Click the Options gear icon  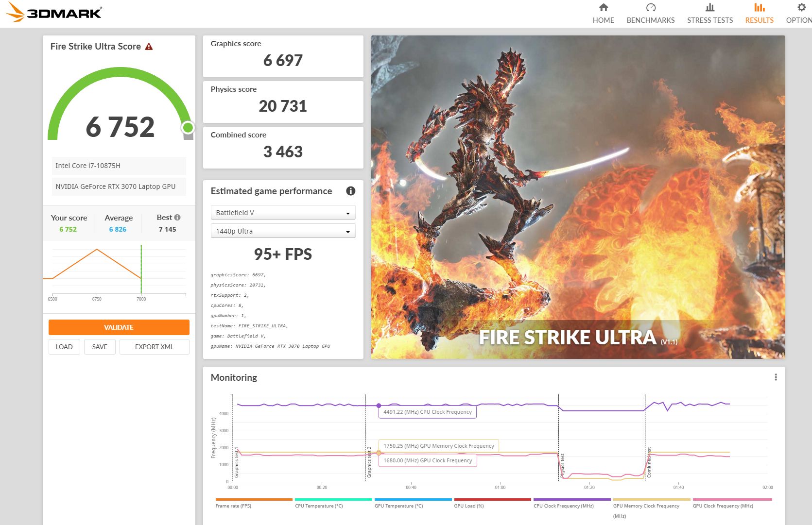coord(801,7)
